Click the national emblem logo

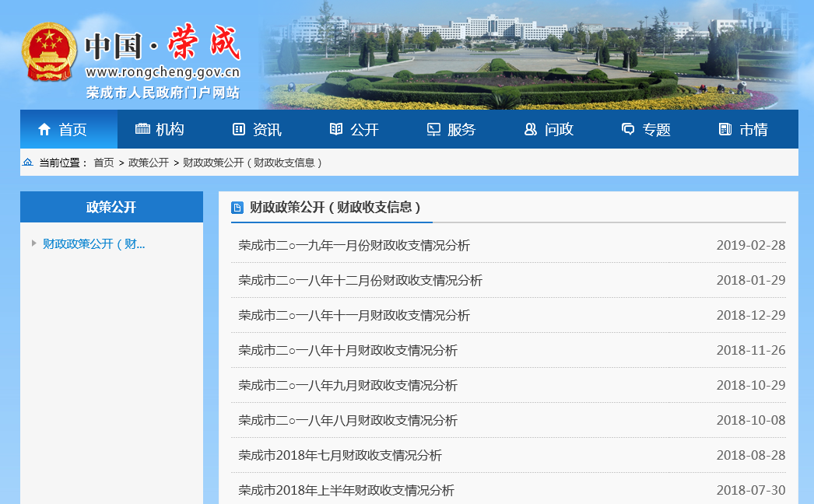coord(48,51)
